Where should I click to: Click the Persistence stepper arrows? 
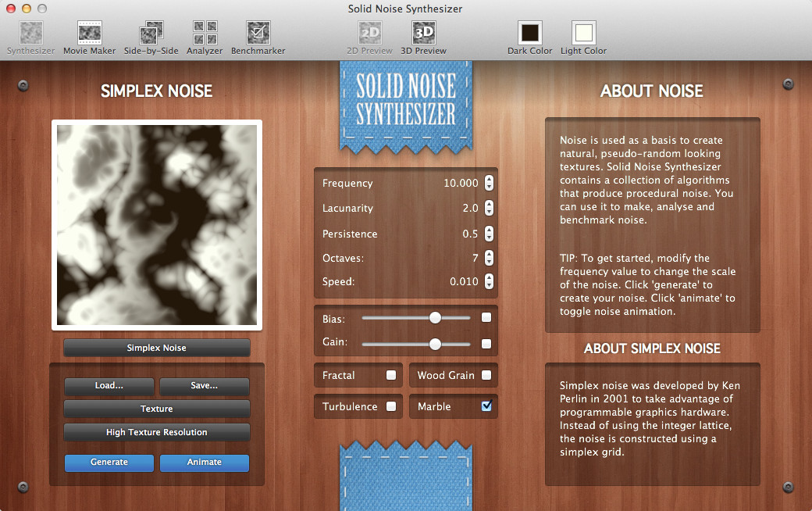[489, 233]
